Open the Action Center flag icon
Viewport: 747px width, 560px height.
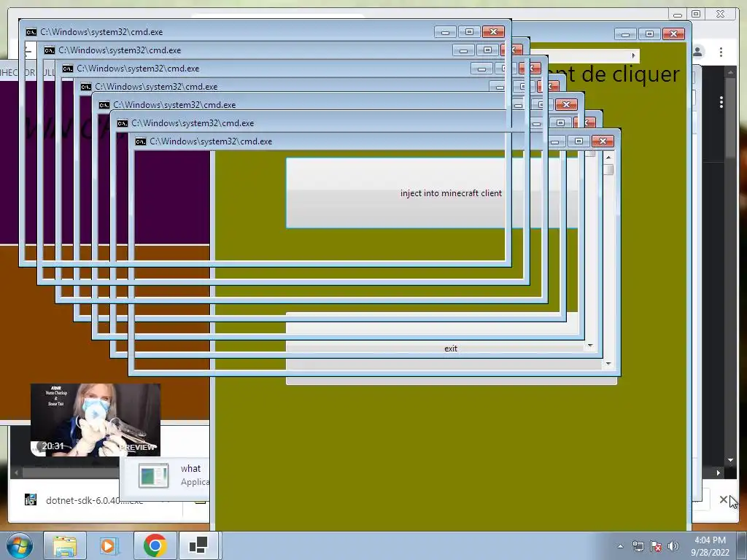coord(656,546)
